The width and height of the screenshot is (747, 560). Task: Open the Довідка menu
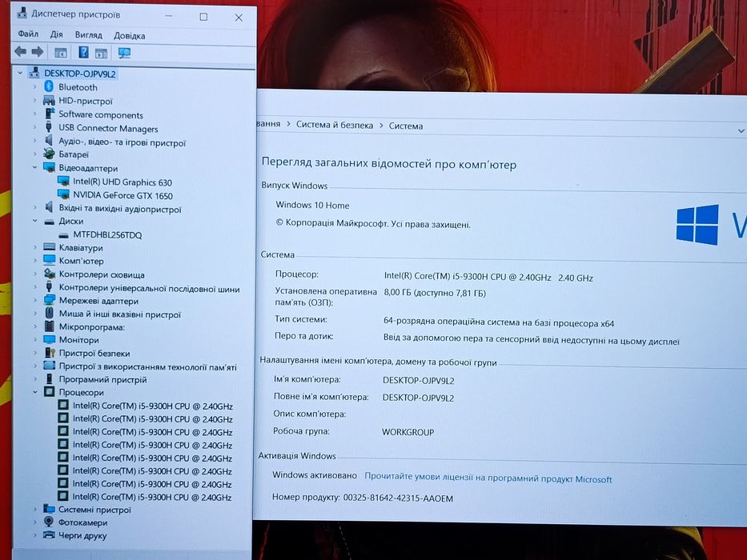click(130, 36)
